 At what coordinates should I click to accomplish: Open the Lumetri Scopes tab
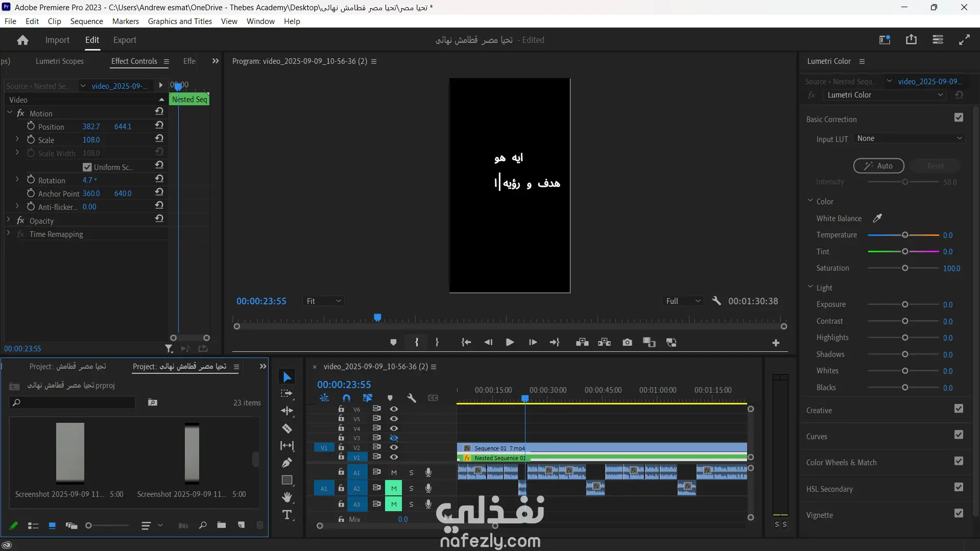tap(60, 61)
